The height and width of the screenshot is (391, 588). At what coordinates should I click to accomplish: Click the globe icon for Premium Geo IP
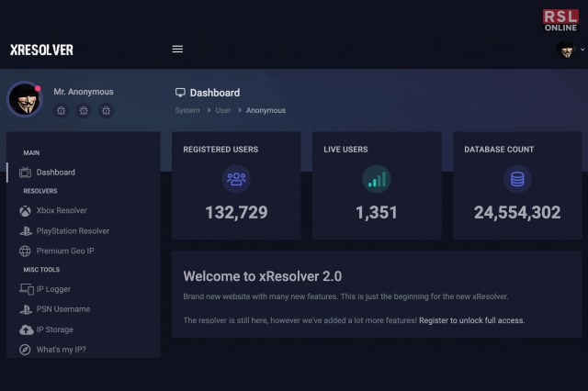(x=25, y=251)
